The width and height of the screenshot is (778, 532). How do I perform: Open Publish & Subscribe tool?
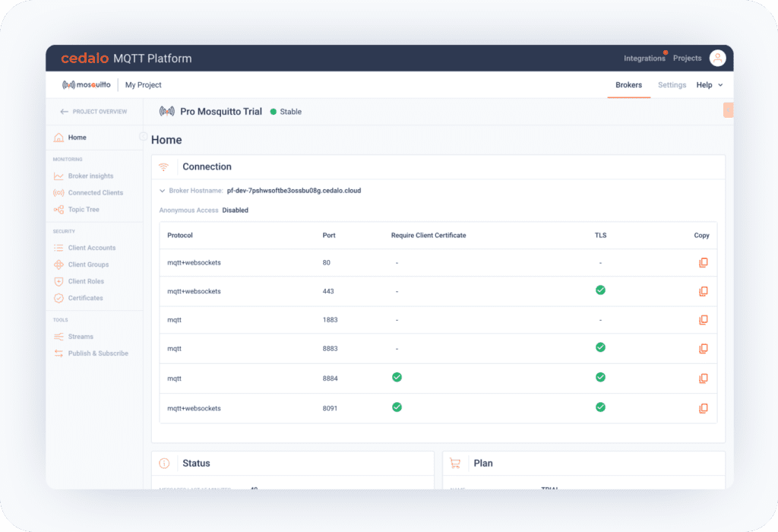98,353
